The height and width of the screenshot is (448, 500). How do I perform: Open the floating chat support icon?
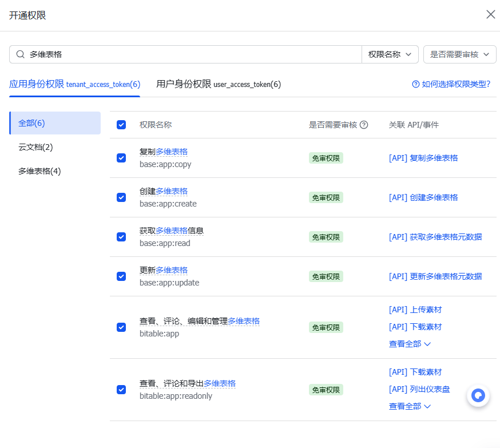[x=478, y=395]
